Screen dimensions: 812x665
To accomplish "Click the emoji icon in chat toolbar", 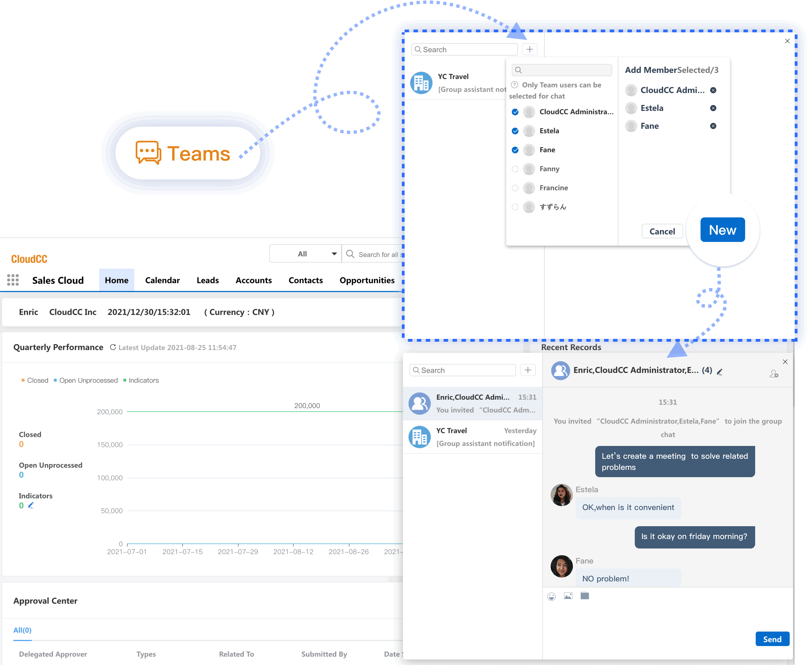I will (x=551, y=596).
